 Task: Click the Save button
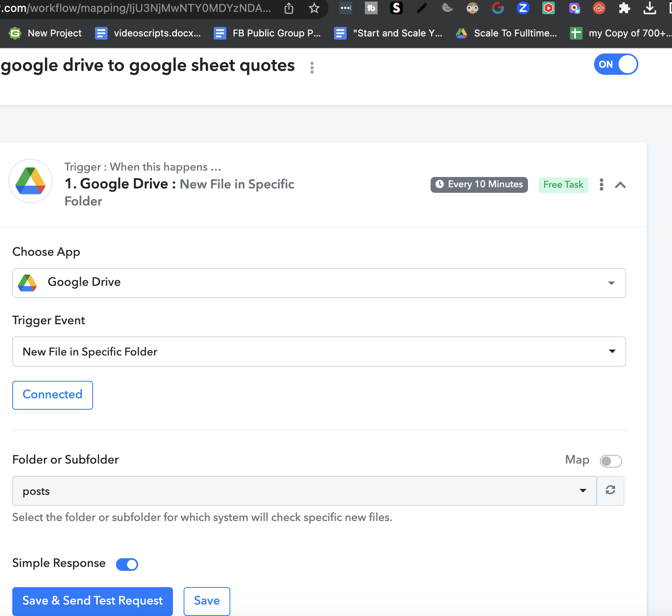[x=207, y=601]
